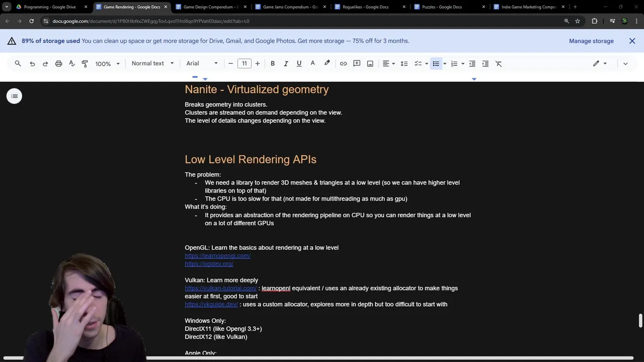Open line and paragraph spacing

(x=404, y=63)
